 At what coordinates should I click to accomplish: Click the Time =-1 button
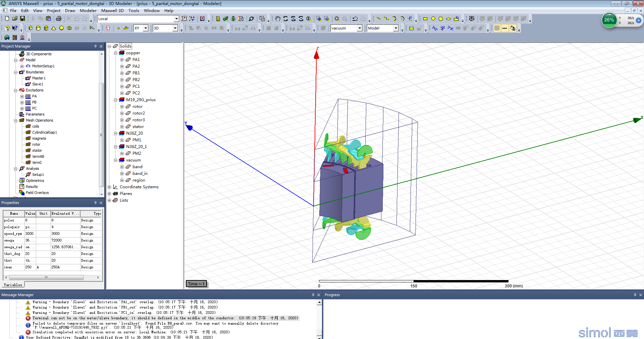coord(196,284)
